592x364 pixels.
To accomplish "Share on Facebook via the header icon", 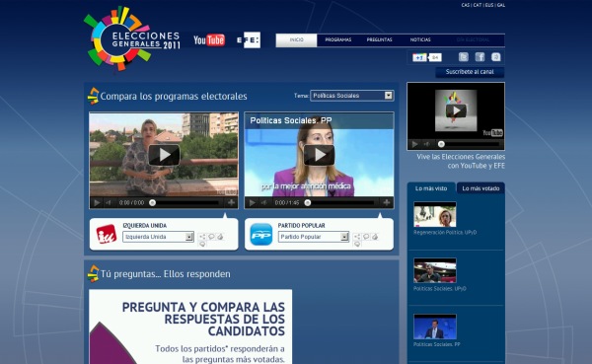I will click(480, 57).
